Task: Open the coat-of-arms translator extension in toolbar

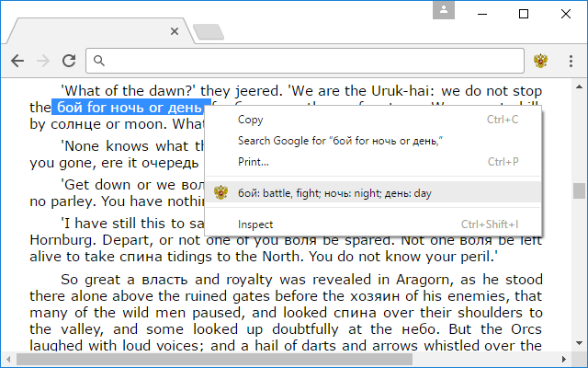Action: click(x=541, y=61)
